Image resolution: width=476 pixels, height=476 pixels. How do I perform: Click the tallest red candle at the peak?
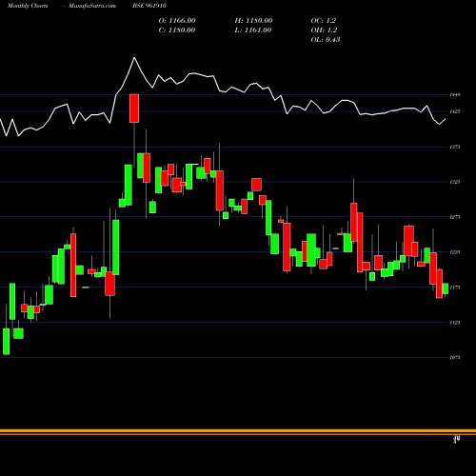click(134, 109)
